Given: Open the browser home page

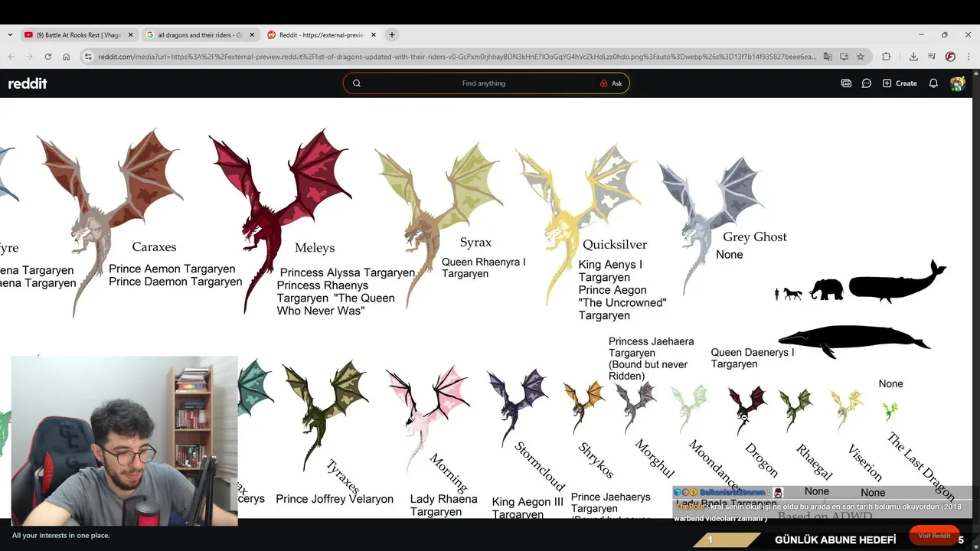Looking at the screenshot, I should pos(67,57).
